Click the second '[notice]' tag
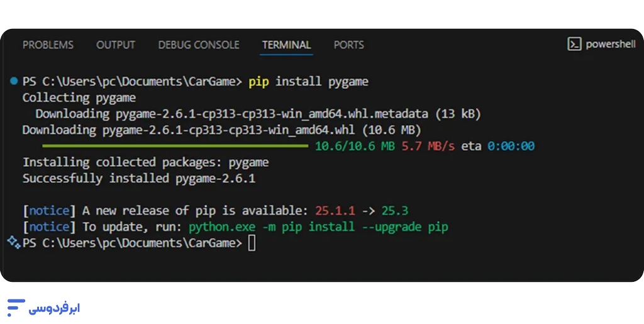 (49, 226)
